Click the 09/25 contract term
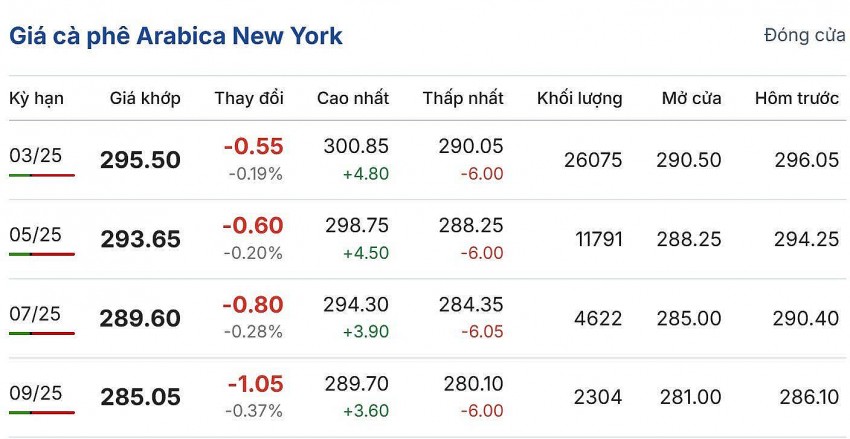Viewport: 850px width, 439px height. tap(35, 393)
